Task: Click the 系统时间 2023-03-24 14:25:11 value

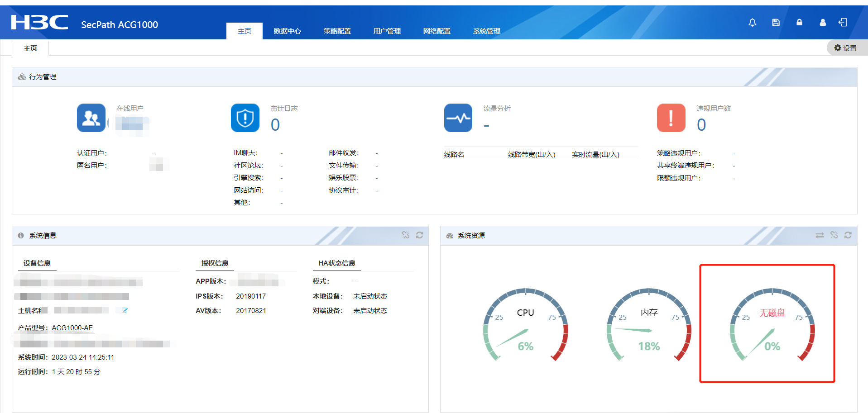Action: (x=83, y=357)
